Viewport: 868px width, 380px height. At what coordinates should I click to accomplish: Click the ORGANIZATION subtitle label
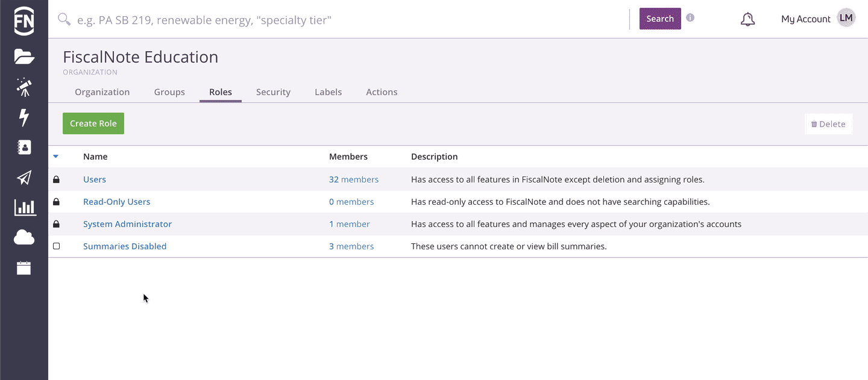(x=90, y=72)
